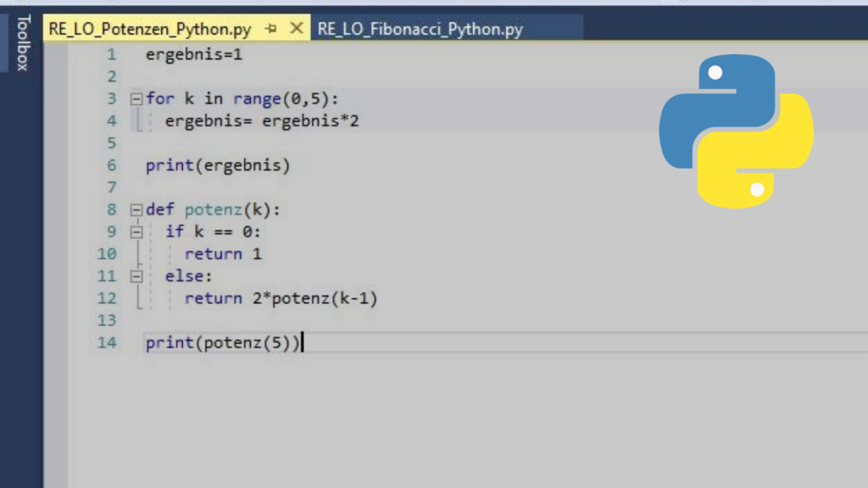Click the Python logo image
The image size is (868, 488).
point(736,132)
